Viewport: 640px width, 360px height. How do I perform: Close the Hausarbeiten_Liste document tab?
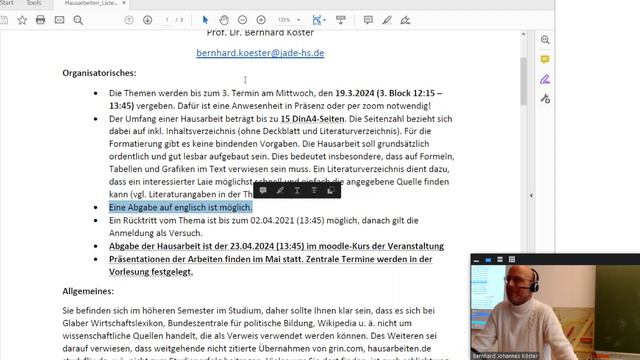click(124, 3)
